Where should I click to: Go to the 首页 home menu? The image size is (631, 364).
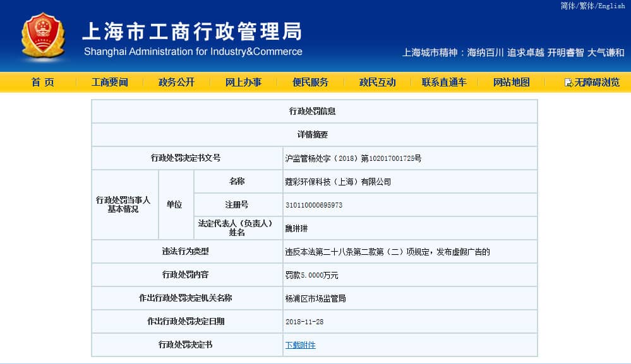tap(43, 83)
